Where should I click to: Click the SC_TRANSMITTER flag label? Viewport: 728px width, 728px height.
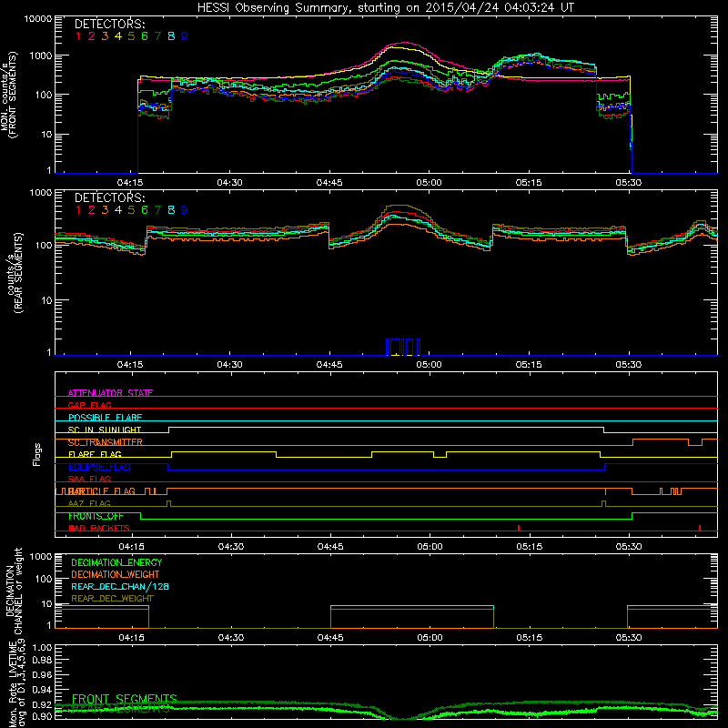106,442
